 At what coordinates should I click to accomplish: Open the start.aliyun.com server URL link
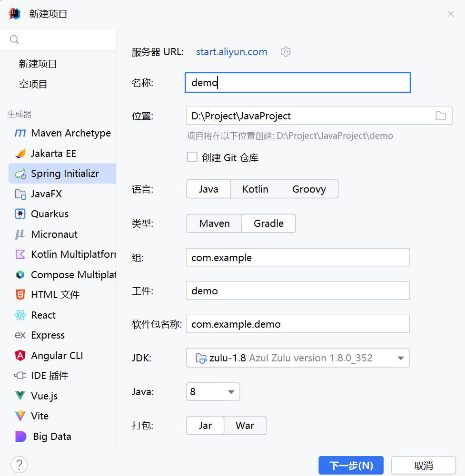point(231,52)
